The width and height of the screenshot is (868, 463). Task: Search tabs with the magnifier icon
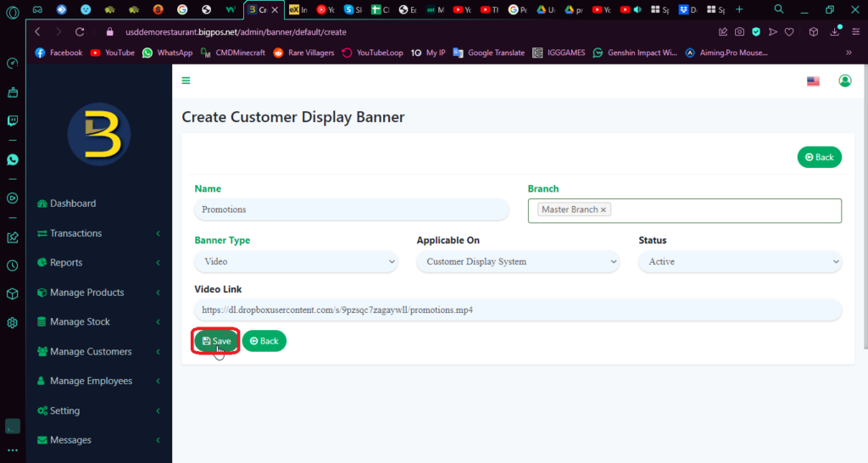[x=779, y=9]
